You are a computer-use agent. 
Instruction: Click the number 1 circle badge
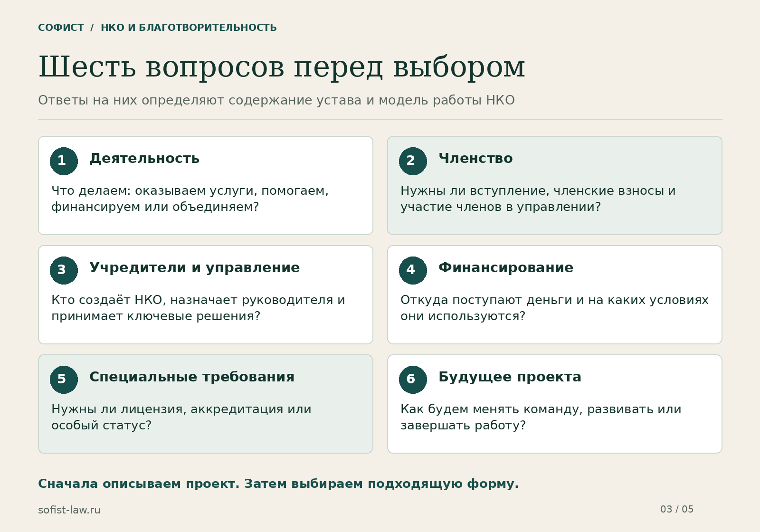coord(64,161)
